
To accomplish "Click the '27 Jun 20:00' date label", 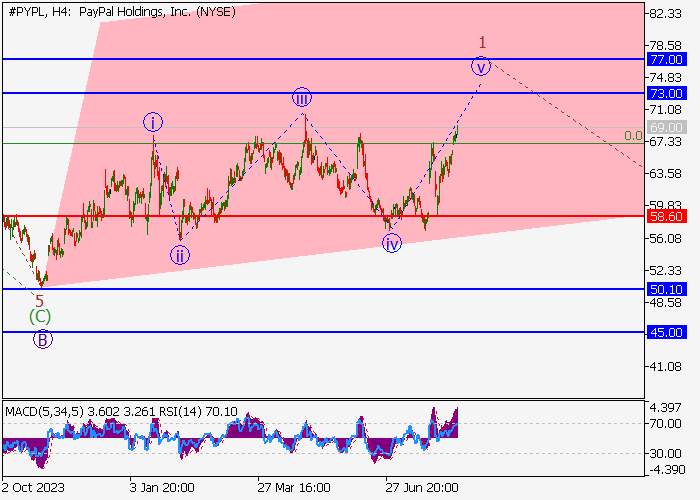I will 421,487.
